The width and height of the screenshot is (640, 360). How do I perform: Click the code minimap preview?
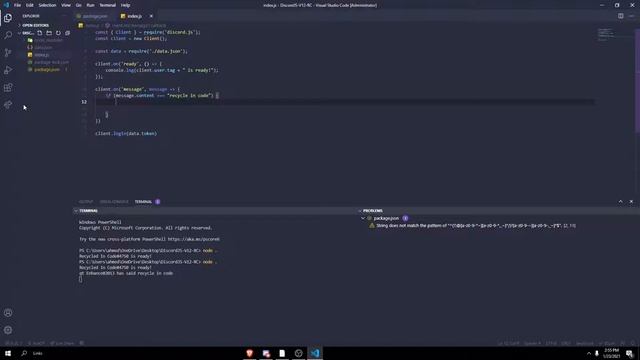605,35
